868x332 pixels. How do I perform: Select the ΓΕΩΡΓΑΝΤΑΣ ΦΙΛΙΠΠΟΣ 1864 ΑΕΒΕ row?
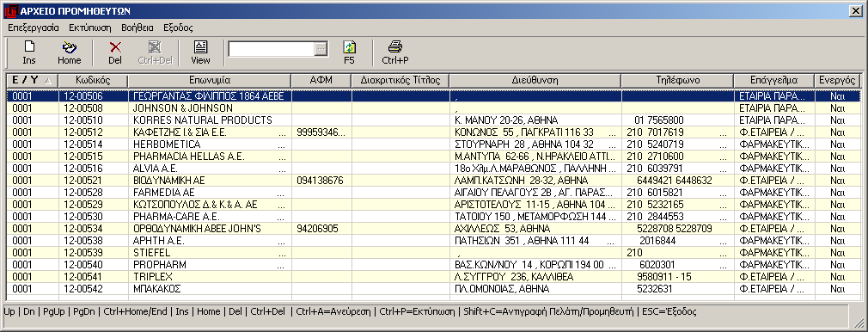point(433,96)
